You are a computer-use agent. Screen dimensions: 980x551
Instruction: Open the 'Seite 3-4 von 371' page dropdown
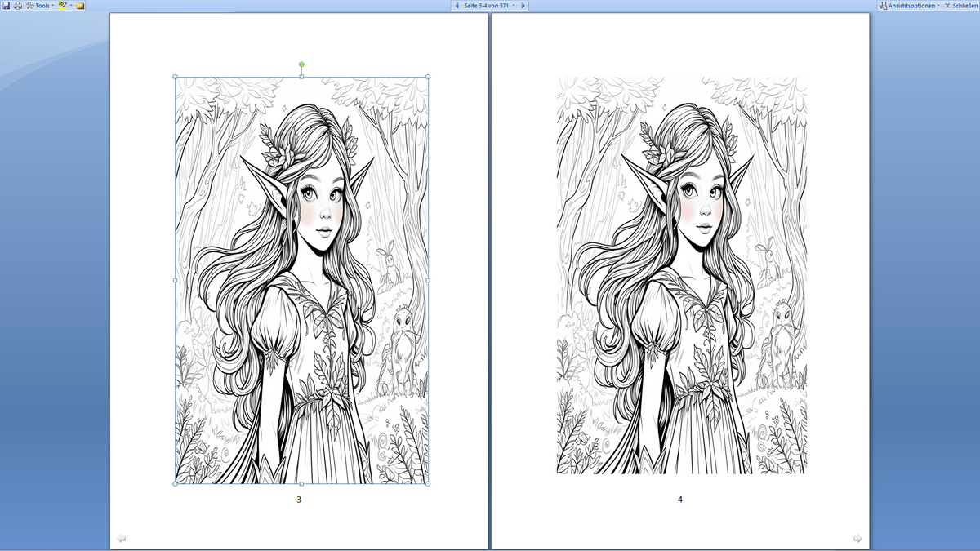coord(490,5)
